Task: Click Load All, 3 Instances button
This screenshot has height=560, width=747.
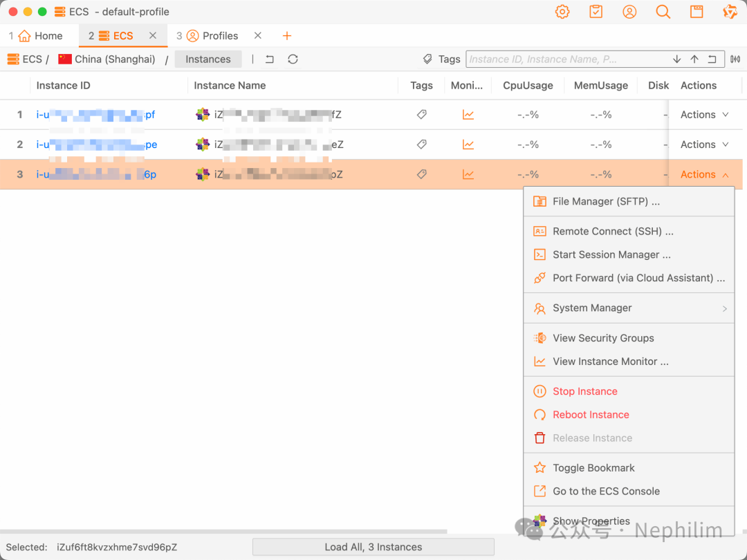Action: click(x=373, y=547)
